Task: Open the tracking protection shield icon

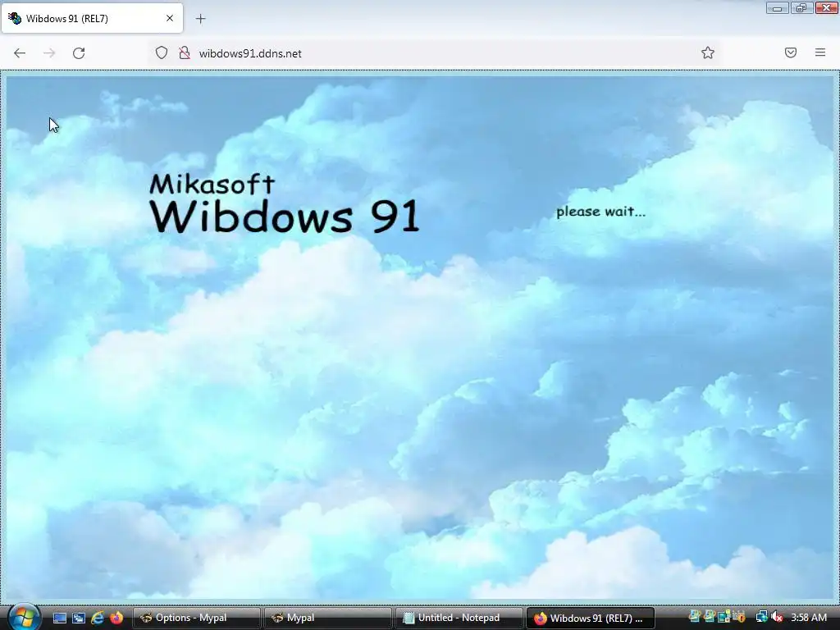Action: point(162,52)
